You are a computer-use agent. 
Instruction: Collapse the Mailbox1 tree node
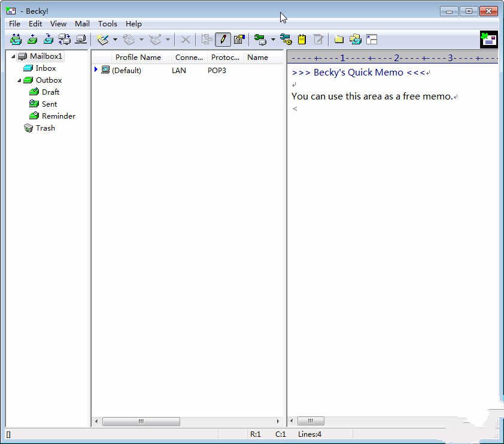[x=13, y=56]
